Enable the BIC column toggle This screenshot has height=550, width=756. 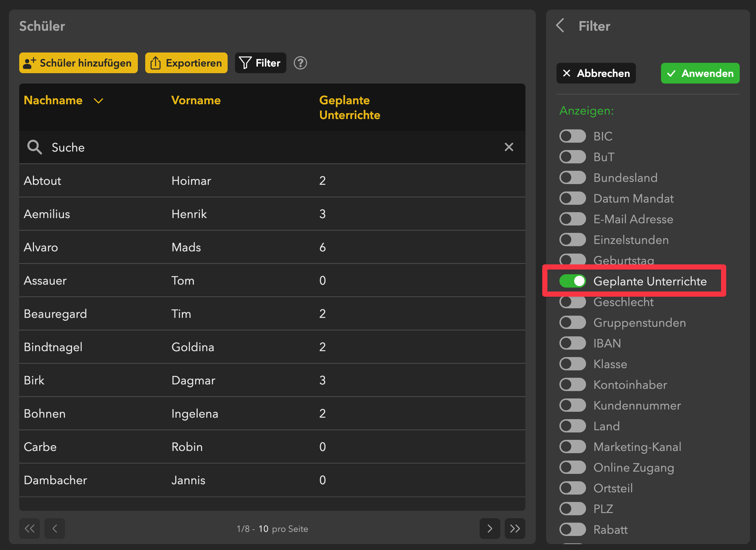[572, 136]
